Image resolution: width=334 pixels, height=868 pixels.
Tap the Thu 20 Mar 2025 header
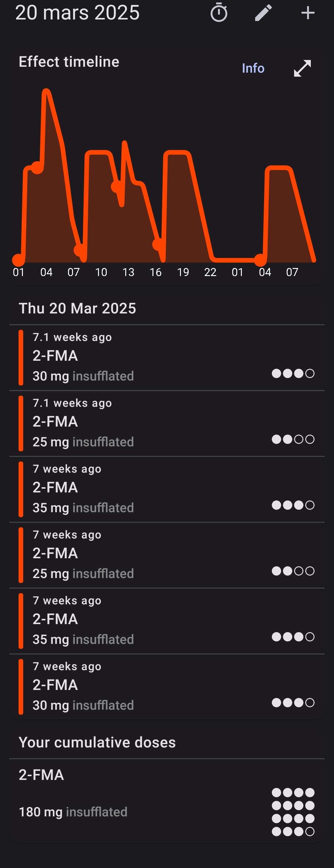(77, 308)
